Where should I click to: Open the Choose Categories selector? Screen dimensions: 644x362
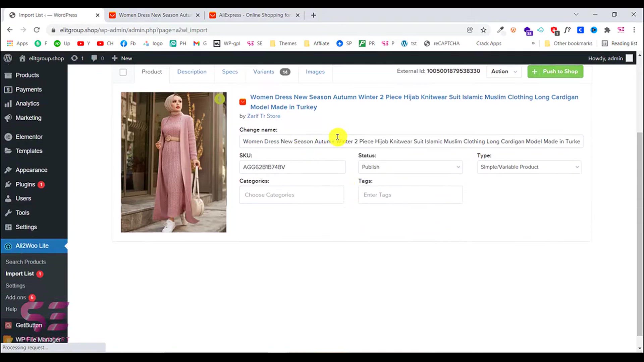tap(291, 195)
